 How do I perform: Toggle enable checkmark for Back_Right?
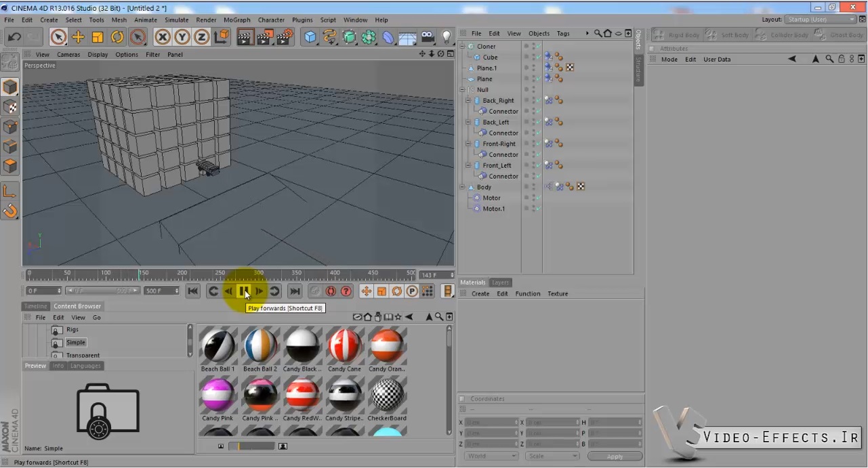tap(539, 101)
